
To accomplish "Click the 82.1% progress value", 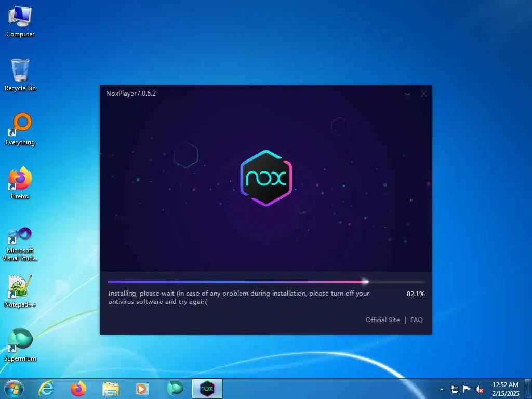I will click(x=416, y=294).
